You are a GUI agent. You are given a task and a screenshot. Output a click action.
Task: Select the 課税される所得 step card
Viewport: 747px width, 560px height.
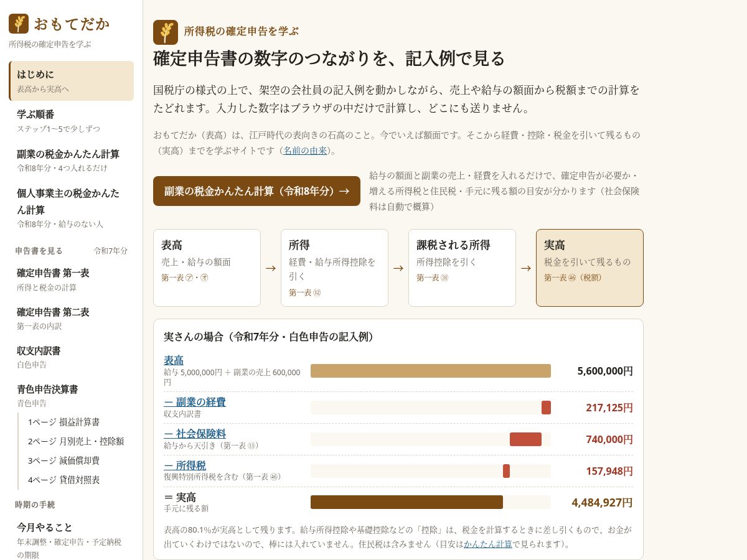point(462,268)
